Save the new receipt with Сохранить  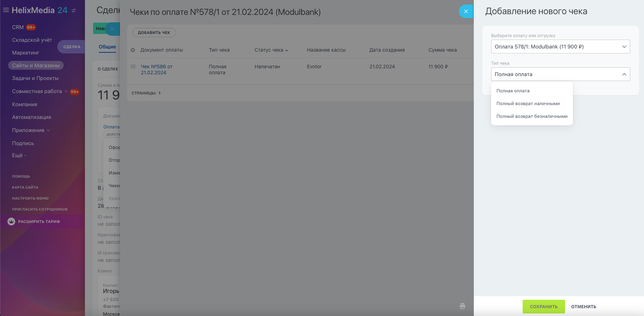point(544,307)
